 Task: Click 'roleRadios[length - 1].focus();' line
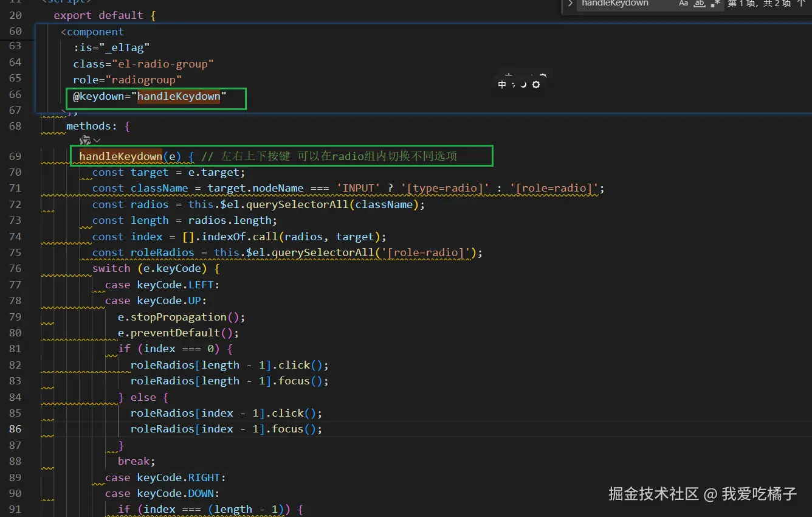(230, 381)
